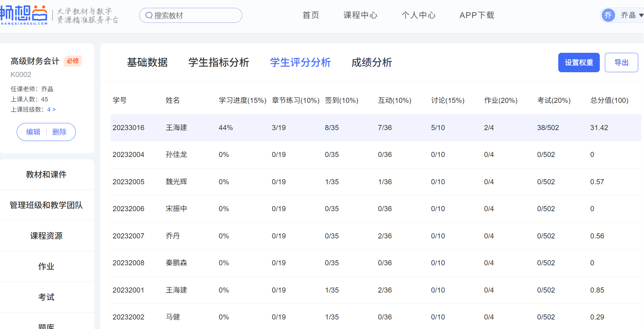Open 个人中心 in the navigation bar

pyautogui.click(x=418, y=15)
